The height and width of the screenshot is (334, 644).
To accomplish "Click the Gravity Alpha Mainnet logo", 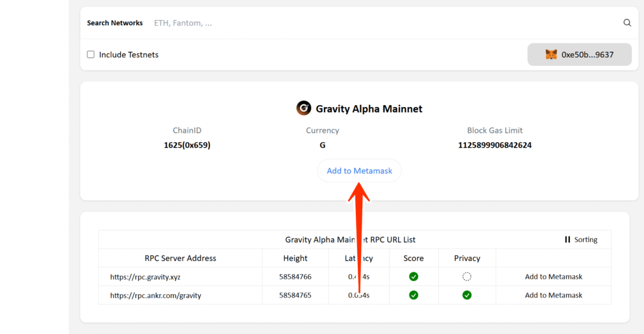I will [x=304, y=108].
